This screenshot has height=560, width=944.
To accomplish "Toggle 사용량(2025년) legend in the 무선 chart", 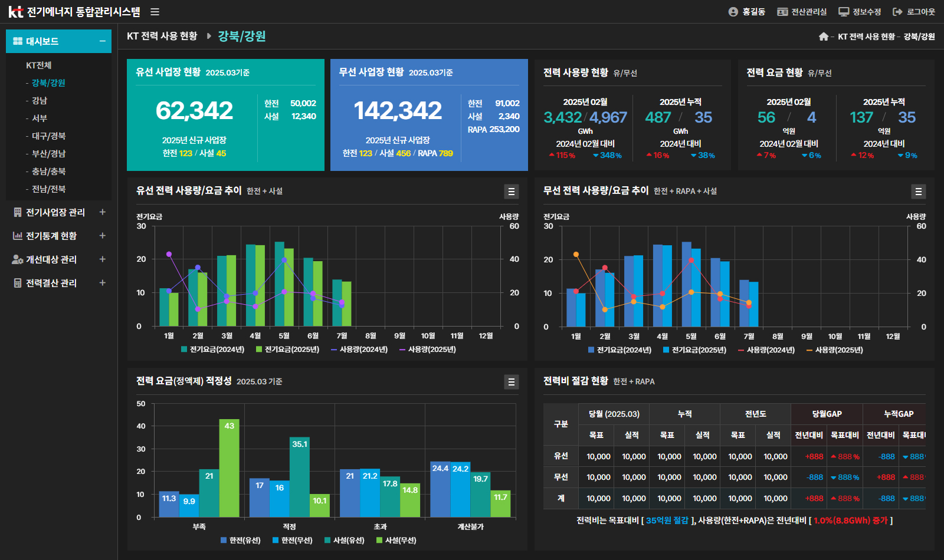I will (x=835, y=350).
